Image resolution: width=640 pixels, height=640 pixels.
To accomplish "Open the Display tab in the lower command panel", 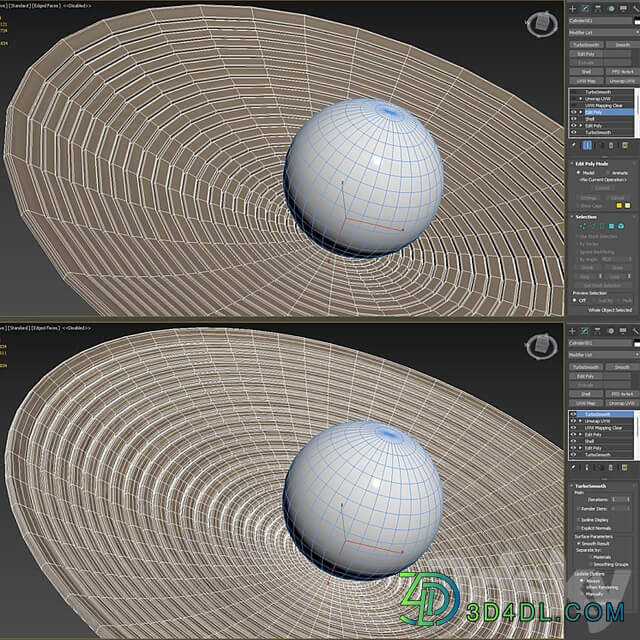I will coord(623,331).
